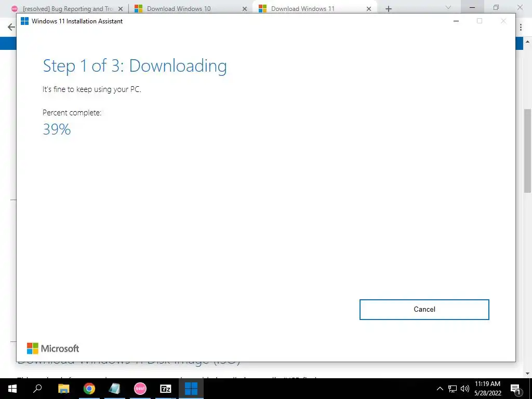The width and height of the screenshot is (532, 399).
Task: Open the browser three-dot menu
Action: click(521, 27)
